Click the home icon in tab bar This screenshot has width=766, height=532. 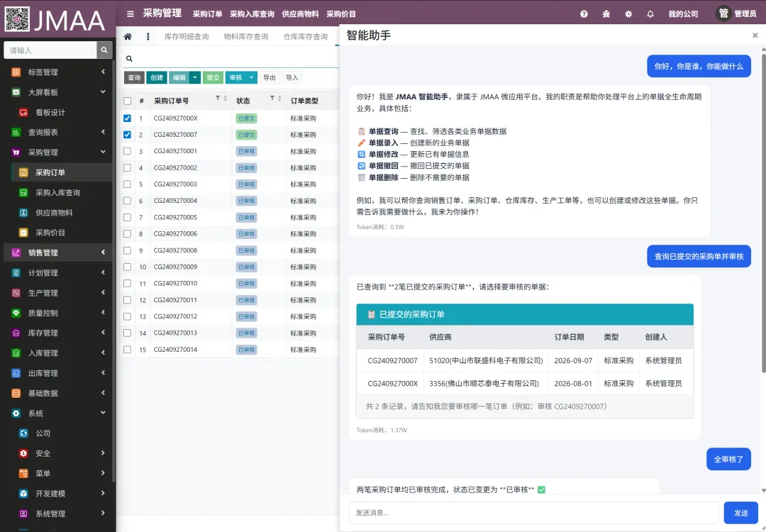(128, 37)
